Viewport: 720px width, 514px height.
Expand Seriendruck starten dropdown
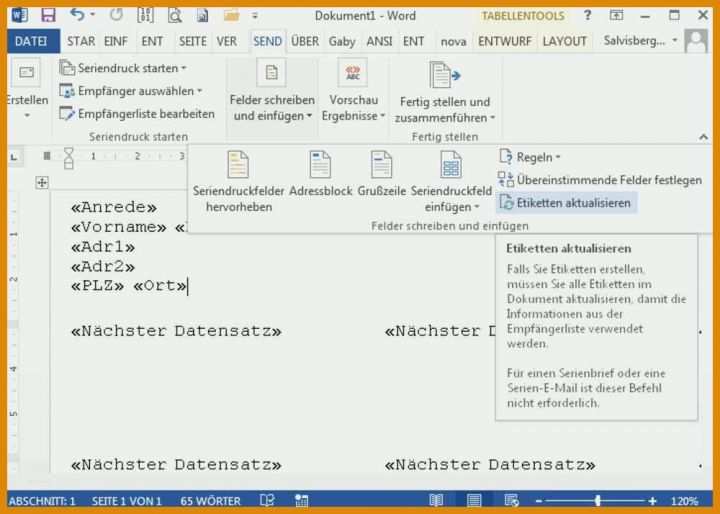[x=123, y=68]
